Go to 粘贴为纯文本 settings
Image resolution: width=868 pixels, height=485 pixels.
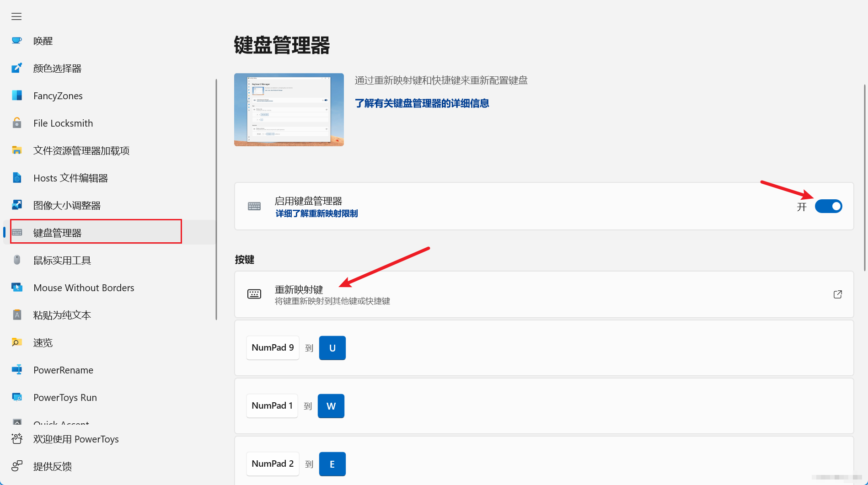click(x=62, y=315)
